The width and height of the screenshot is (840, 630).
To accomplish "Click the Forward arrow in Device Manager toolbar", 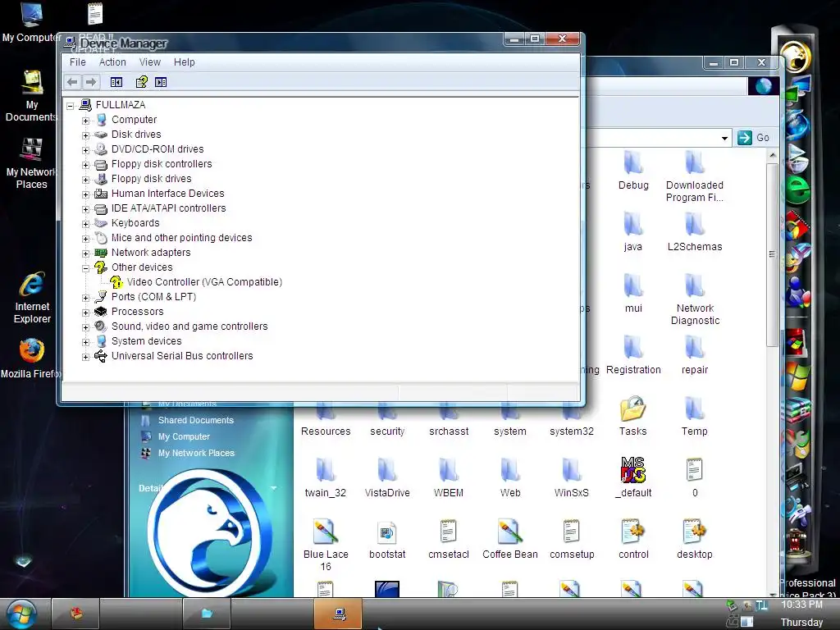I will pos(91,82).
